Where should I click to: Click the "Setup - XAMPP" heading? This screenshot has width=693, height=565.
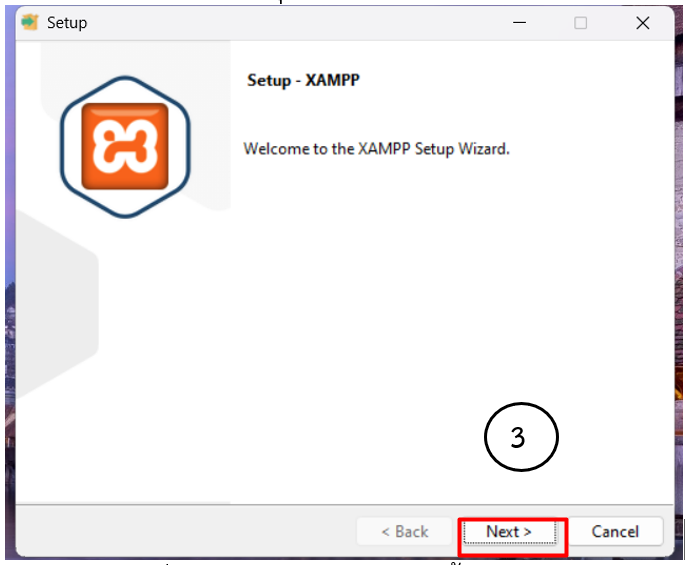coord(303,80)
